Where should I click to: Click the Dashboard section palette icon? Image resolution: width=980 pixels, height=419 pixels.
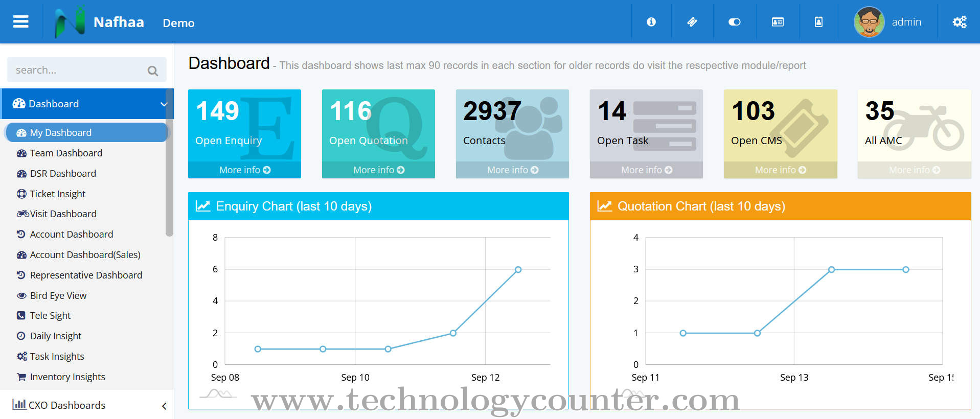(19, 104)
